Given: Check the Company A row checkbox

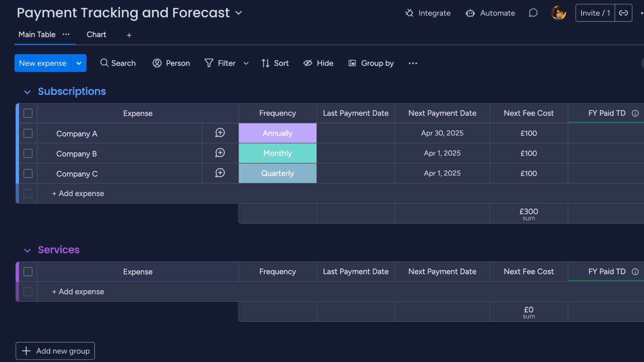Looking at the screenshot, I should (28, 133).
